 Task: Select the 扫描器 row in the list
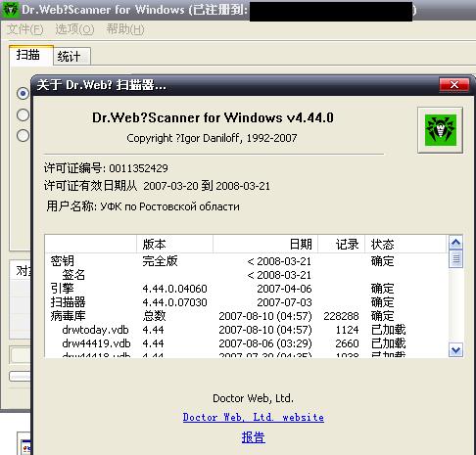tap(247, 302)
